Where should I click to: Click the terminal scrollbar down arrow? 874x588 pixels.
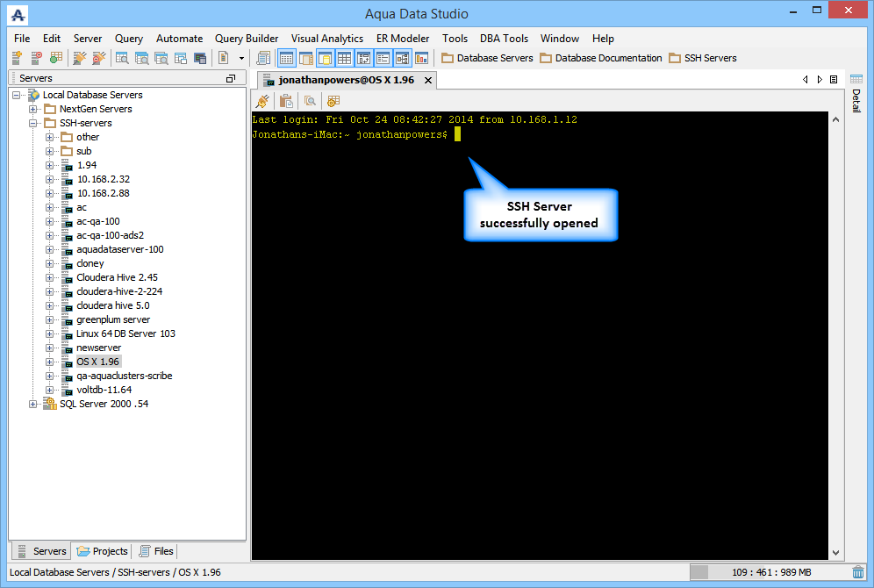pos(835,553)
